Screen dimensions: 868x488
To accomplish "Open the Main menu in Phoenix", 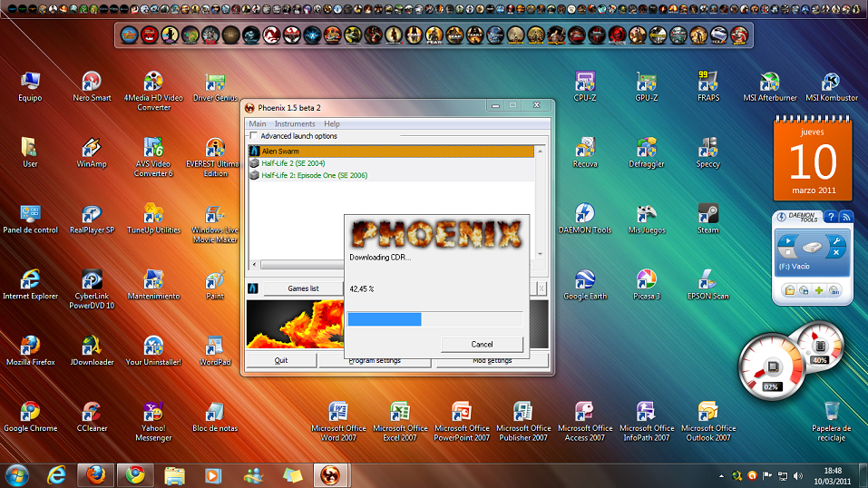I will (x=258, y=123).
